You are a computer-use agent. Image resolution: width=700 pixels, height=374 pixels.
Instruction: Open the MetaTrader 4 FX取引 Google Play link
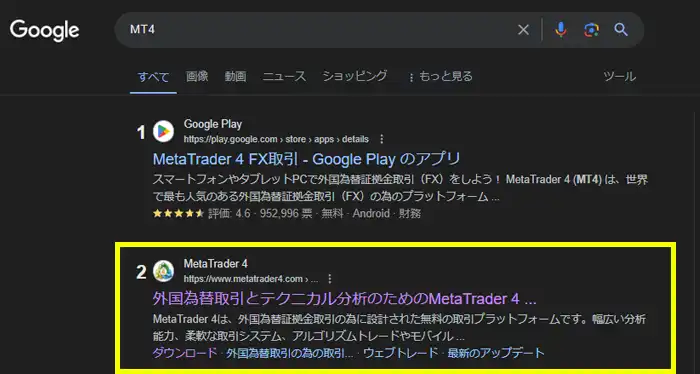coord(306,159)
